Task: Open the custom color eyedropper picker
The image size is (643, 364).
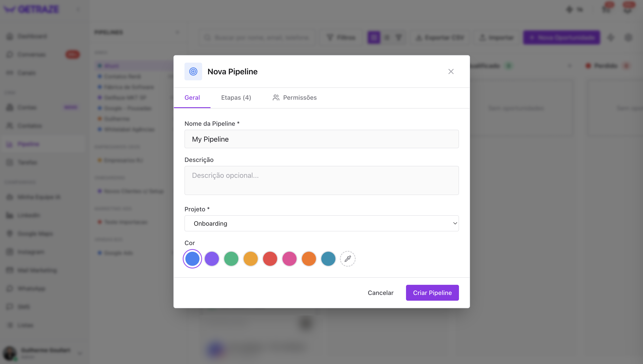Action: (348, 259)
